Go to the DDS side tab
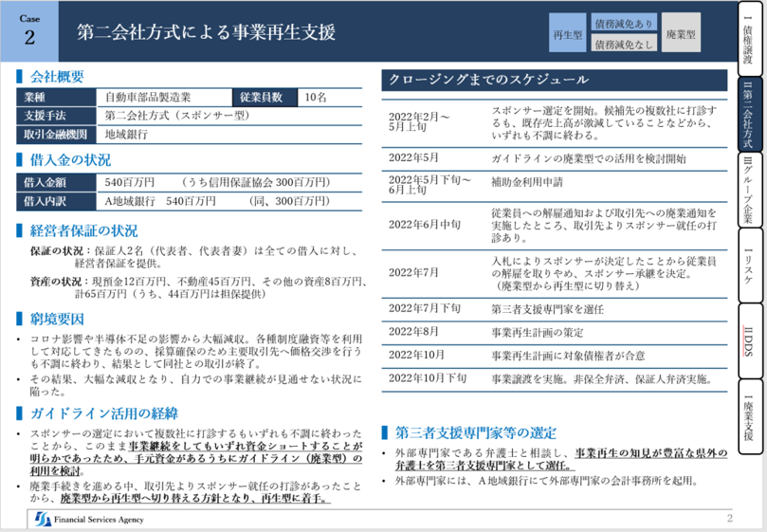Screen dimensions: 767x532 [749, 341]
